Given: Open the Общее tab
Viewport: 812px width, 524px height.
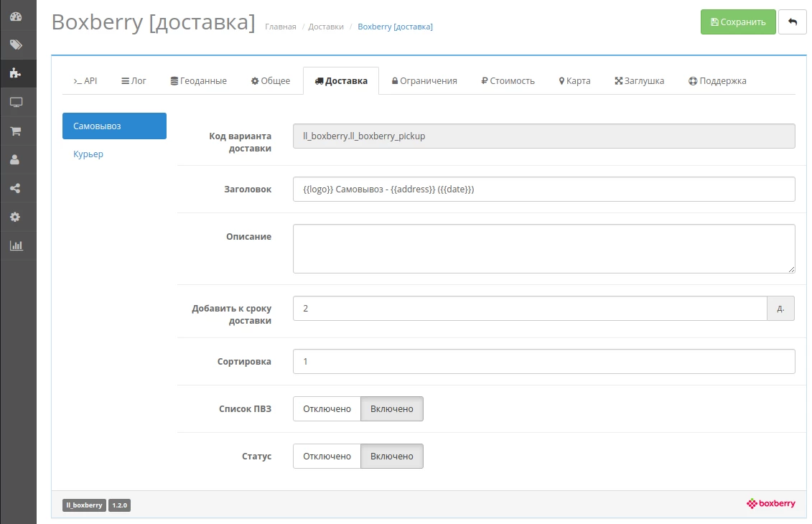Looking at the screenshot, I should pos(271,81).
